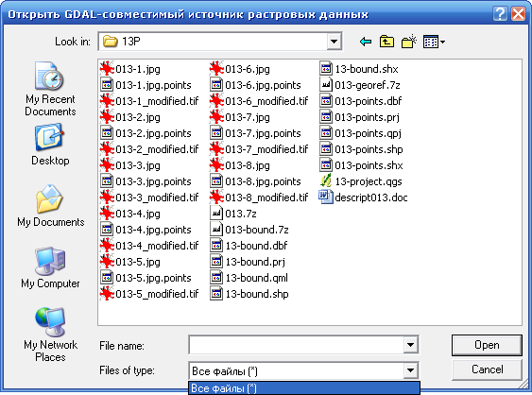532x395 pixels.
Task: Select file name 13-bound.shx
Action: [367, 69]
